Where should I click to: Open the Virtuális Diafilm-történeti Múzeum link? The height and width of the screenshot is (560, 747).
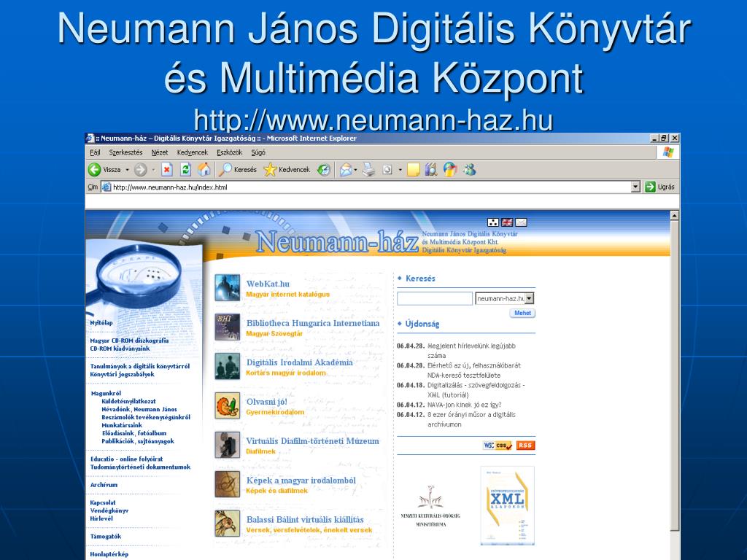[312, 441]
